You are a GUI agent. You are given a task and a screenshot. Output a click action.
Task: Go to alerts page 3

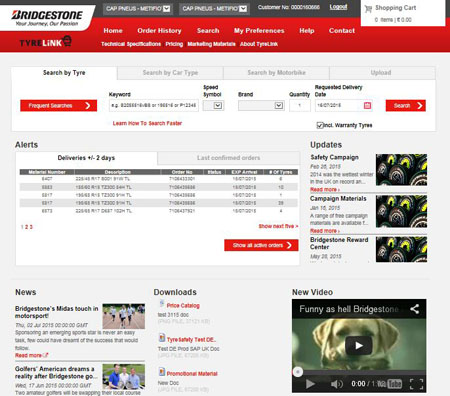pos(31,227)
